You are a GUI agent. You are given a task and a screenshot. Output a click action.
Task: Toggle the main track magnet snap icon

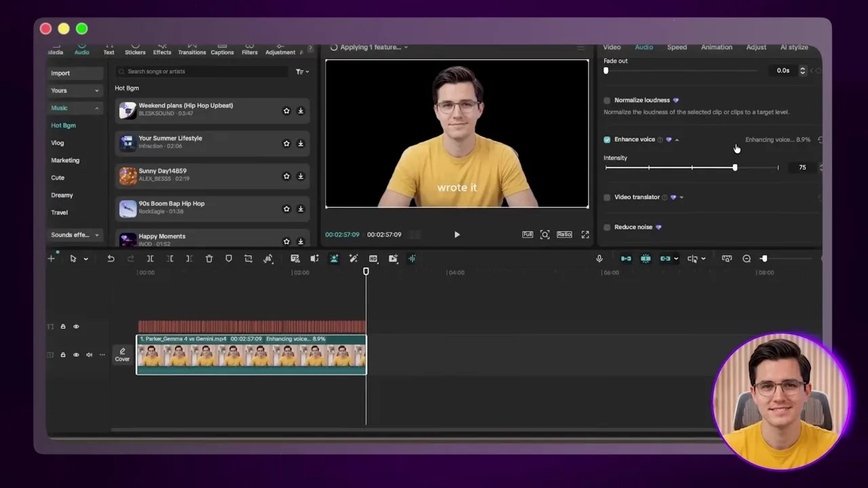tap(626, 259)
